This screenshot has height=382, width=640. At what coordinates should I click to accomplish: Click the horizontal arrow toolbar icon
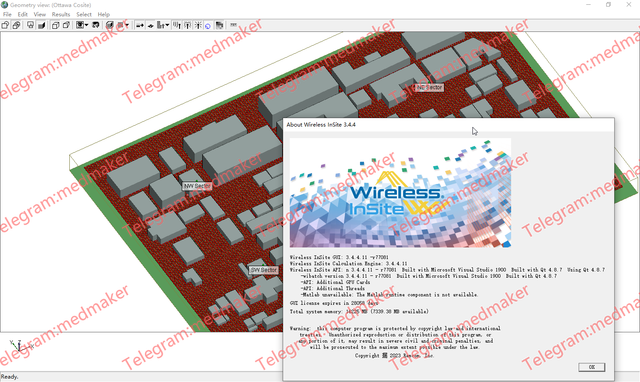pyautogui.click(x=140, y=25)
